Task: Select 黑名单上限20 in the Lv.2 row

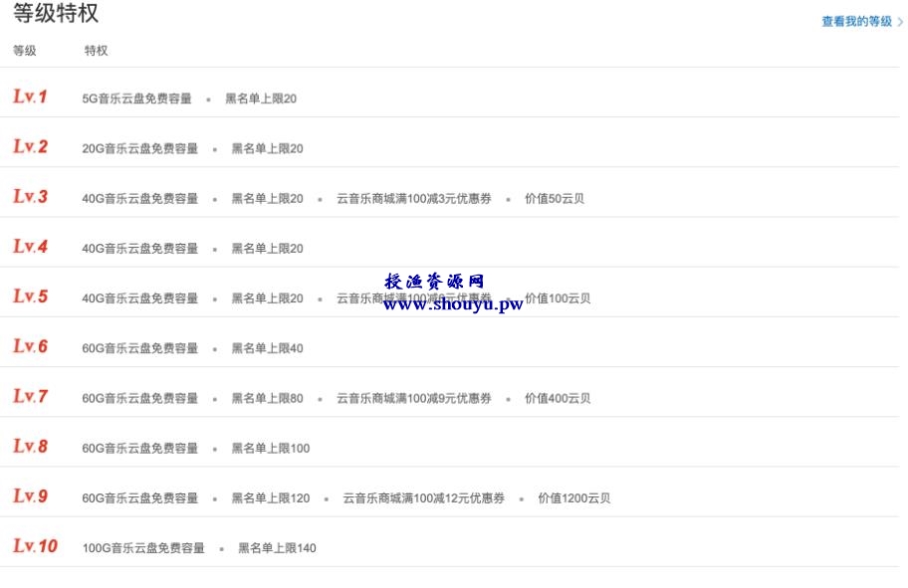Action: click(267, 148)
